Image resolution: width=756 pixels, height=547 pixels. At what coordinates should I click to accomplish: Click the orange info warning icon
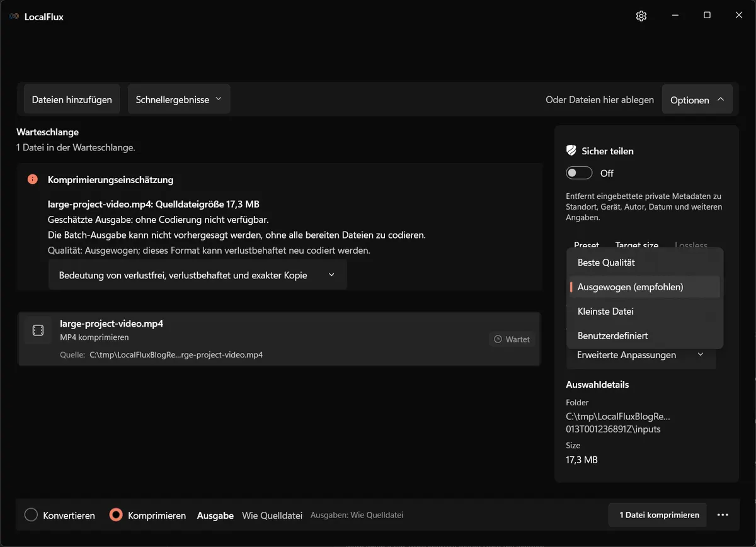33,179
